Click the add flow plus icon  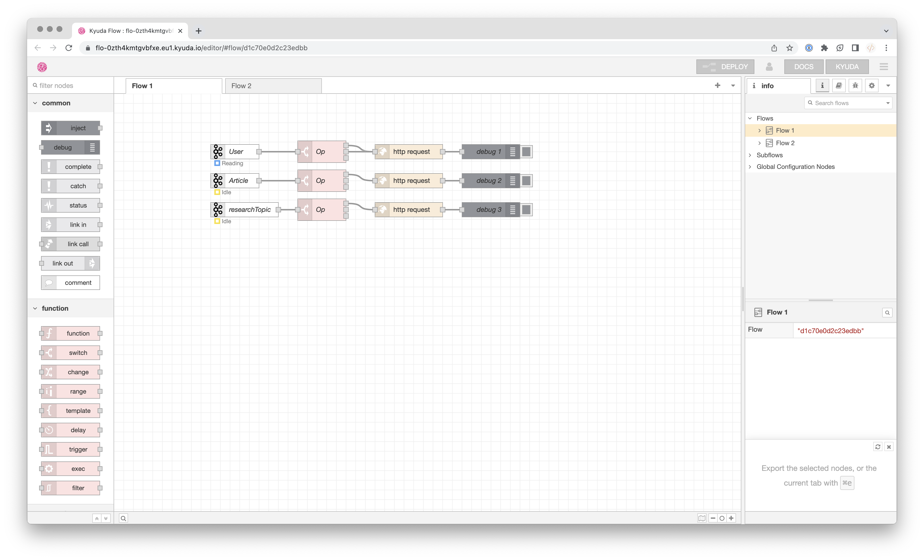(717, 86)
